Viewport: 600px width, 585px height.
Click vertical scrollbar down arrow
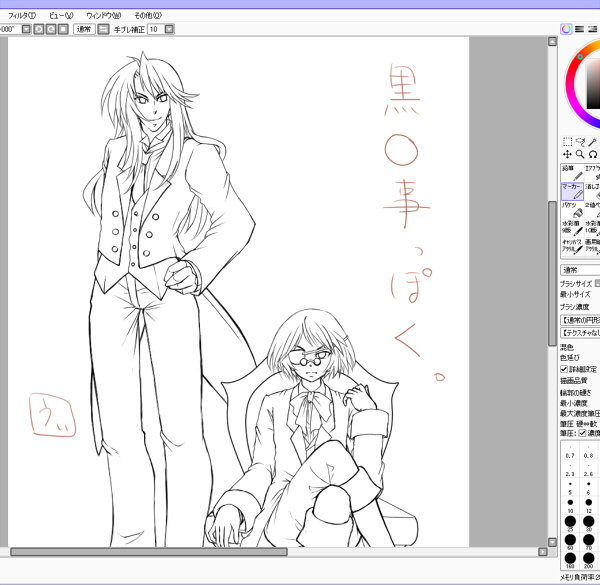click(x=552, y=542)
